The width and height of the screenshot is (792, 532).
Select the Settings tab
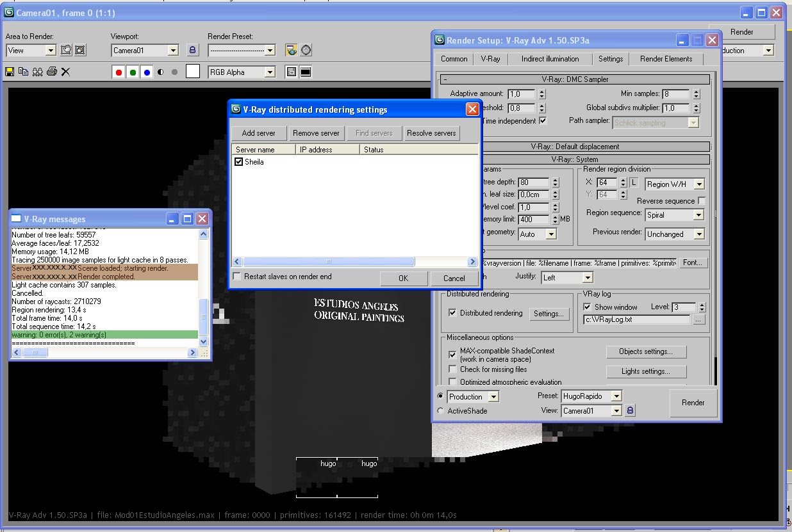[611, 59]
